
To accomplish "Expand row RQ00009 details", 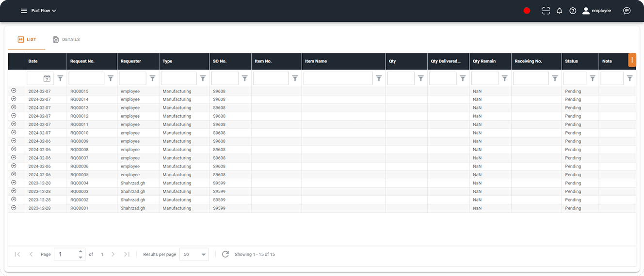I will (x=14, y=141).
